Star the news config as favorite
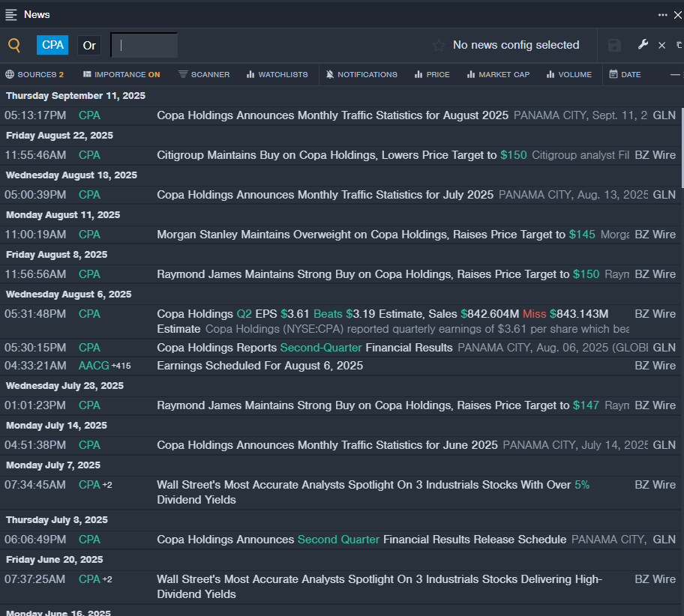684x616 pixels. click(439, 46)
